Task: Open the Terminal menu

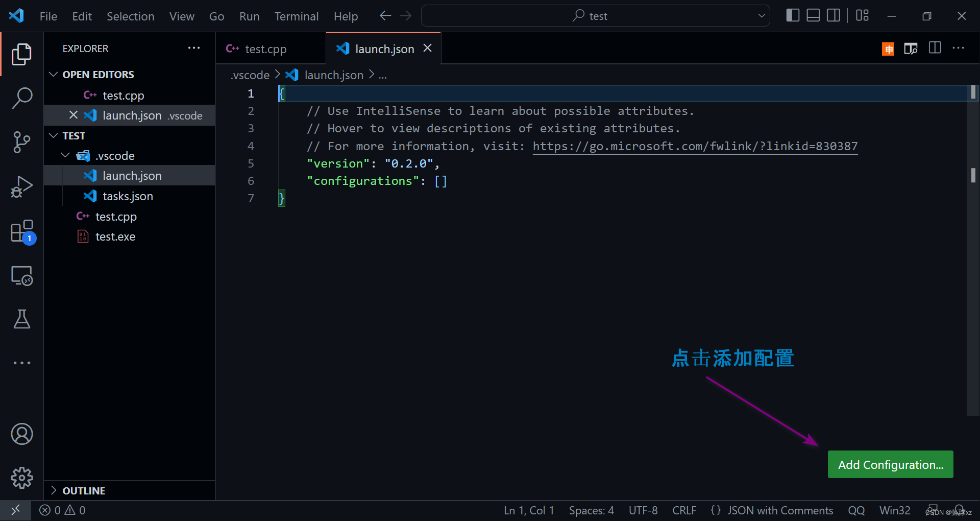Action: click(297, 16)
